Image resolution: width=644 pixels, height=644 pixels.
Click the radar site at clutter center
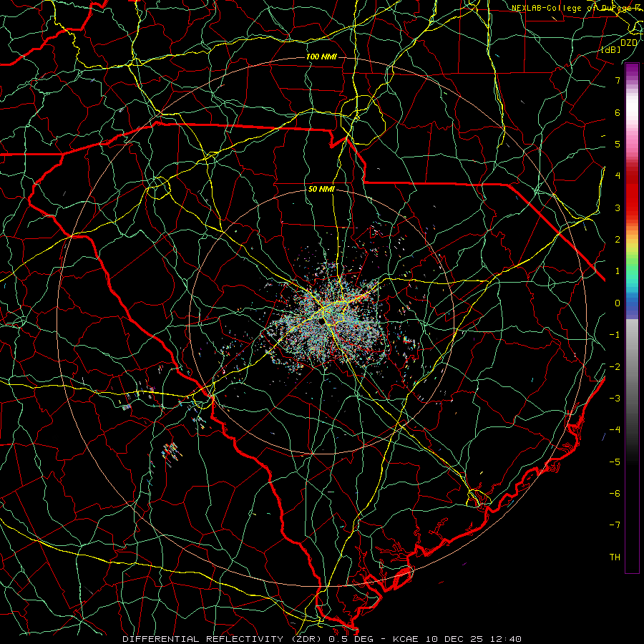[x=321, y=323]
